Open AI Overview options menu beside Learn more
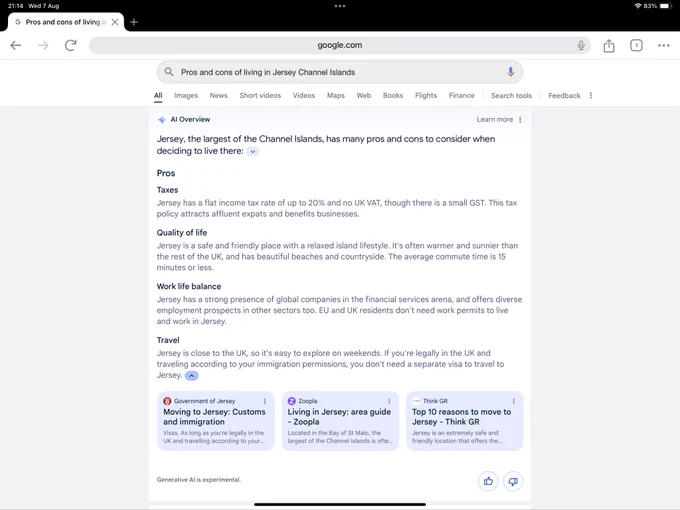 pos(520,120)
